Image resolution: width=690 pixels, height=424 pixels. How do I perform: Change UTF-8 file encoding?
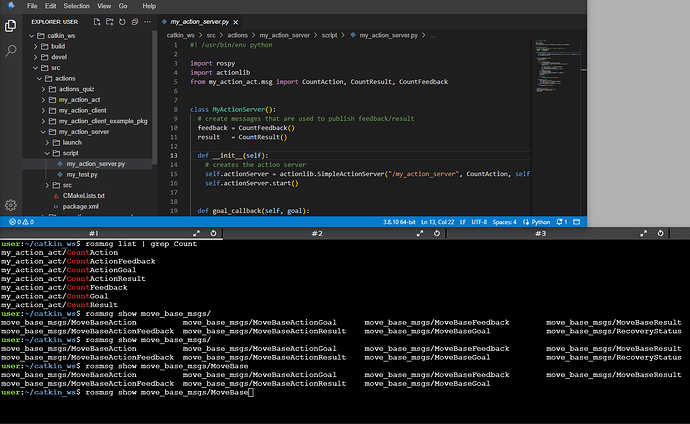[479, 222]
